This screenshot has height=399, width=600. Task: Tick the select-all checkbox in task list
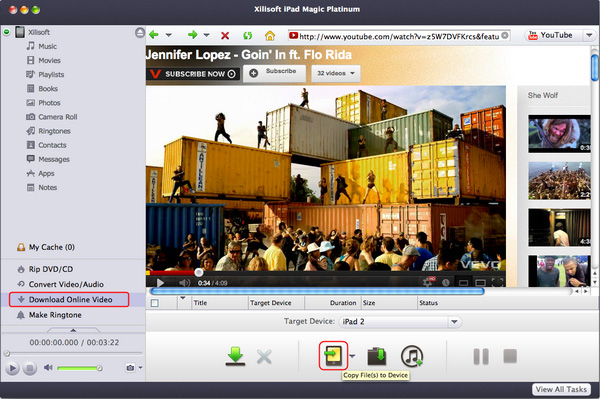(x=155, y=303)
